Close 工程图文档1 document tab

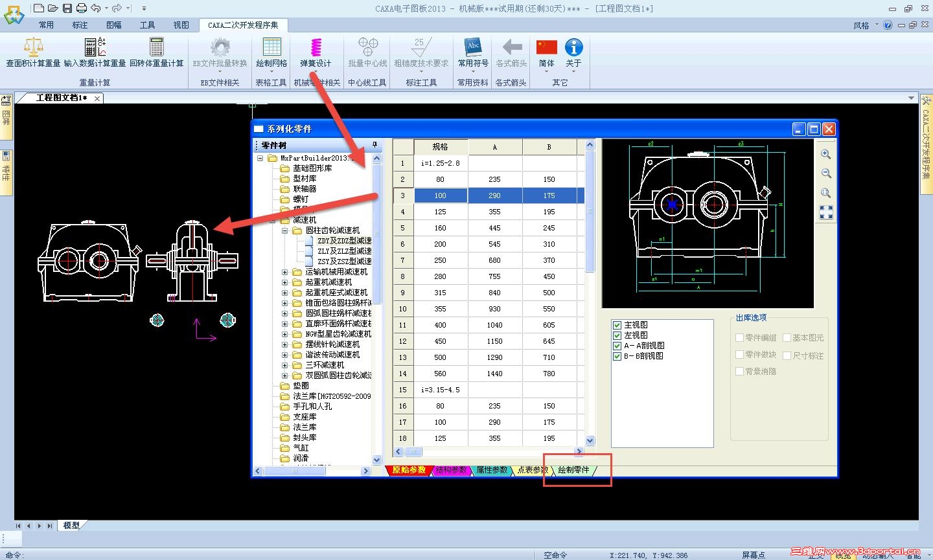97,98
